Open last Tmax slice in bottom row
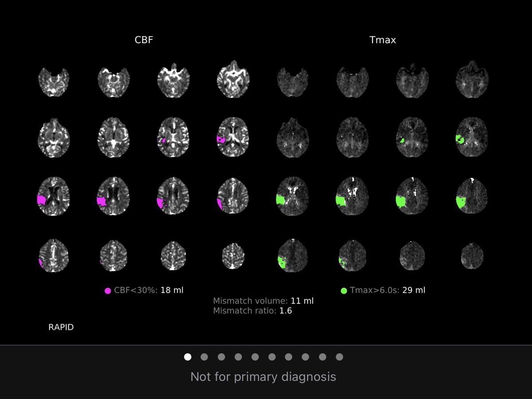Viewport: 532px width, 399px height. click(x=472, y=256)
